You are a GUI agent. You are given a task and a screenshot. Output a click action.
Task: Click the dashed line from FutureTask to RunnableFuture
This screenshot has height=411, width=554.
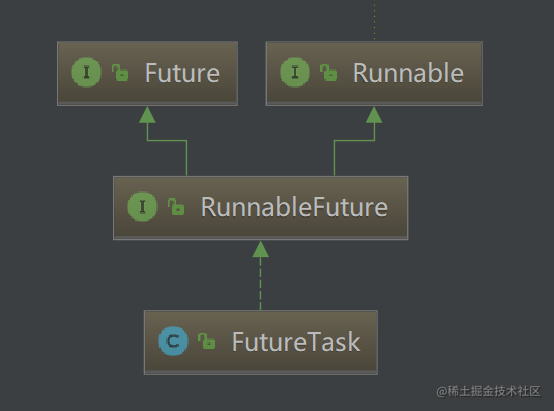[x=261, y=284]
